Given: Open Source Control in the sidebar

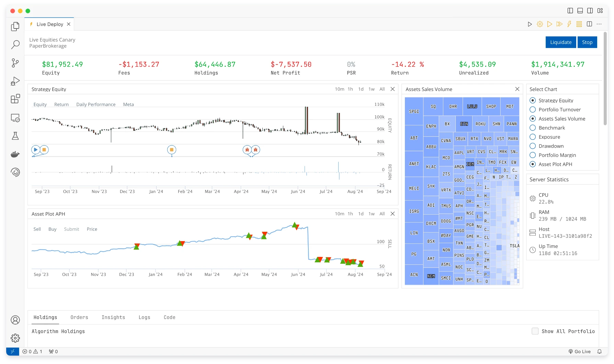Looking at the screenshot, I should tap(15, 63).
